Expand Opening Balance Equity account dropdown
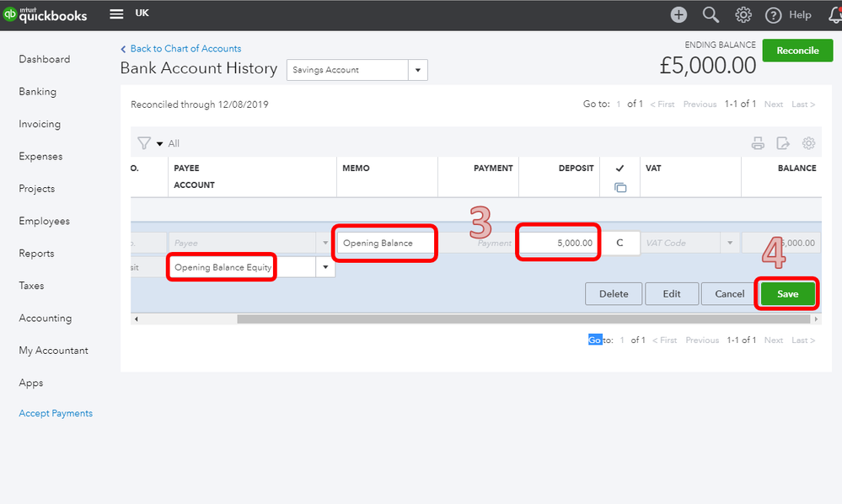Image resolution: width=842 pixels, height=504 pixels. pyautogui.click(x=325, y=267)
